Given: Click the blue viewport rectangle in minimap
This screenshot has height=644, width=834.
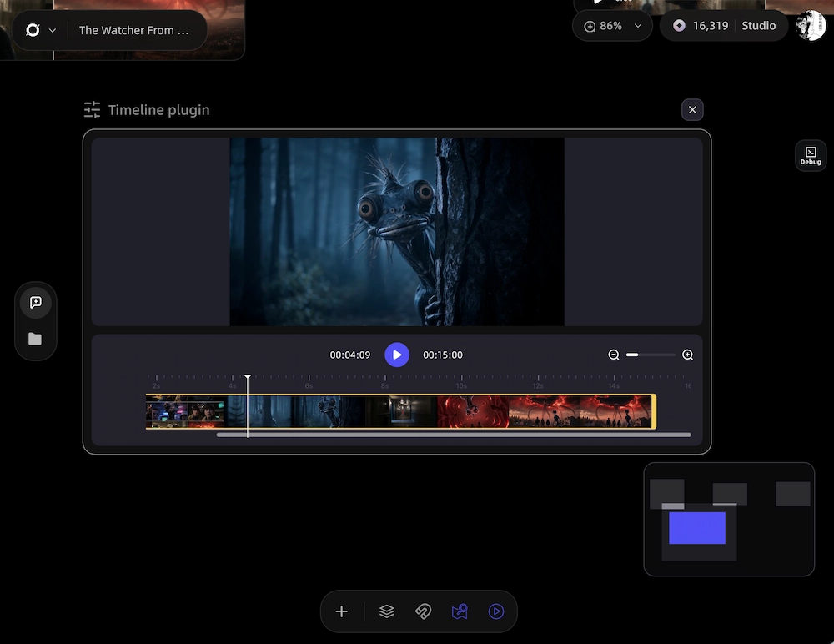Looking at the screenshot, I should pos(696,528).
